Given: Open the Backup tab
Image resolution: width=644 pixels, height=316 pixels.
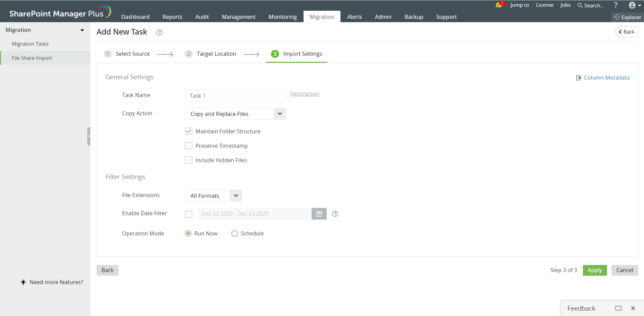Looking at the screenshot, I should (414, 17).
